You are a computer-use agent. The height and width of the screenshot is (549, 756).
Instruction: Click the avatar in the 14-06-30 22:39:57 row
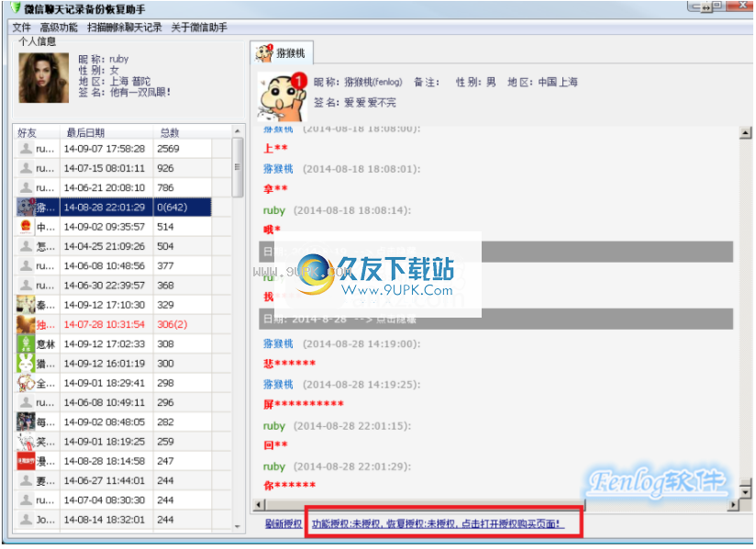(x=26, y=286)
